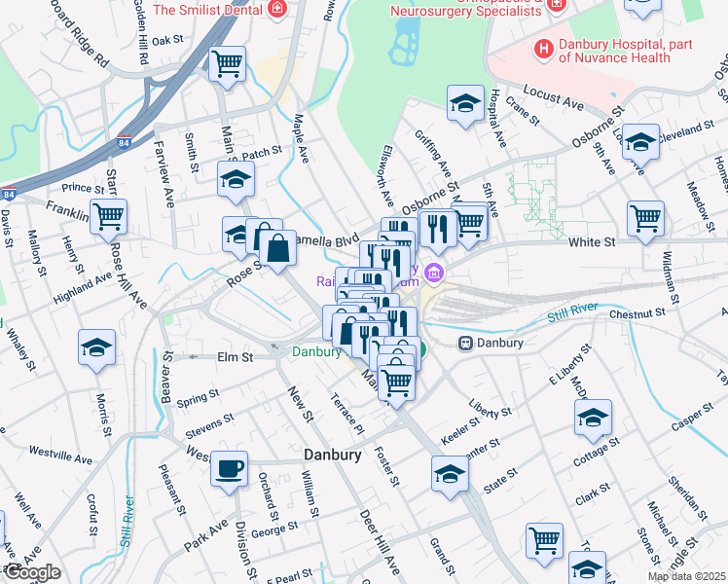Open Danbury Hospital, part of Nuvance Health label

pyautogui.click(x=626, y=51)
